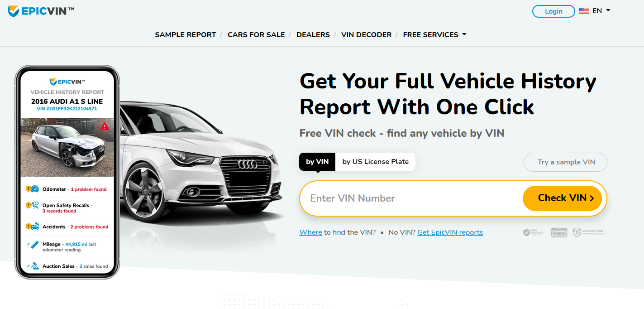The height and width of the screenshot is (309, 644).
Task: Click the US flag language icon
Action: [x=584, y=11]
